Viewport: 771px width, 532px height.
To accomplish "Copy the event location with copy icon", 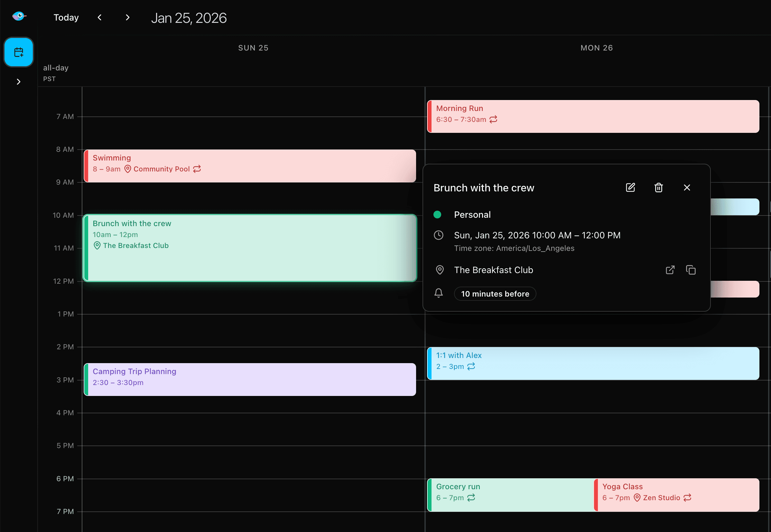I will tap(691, 270).
